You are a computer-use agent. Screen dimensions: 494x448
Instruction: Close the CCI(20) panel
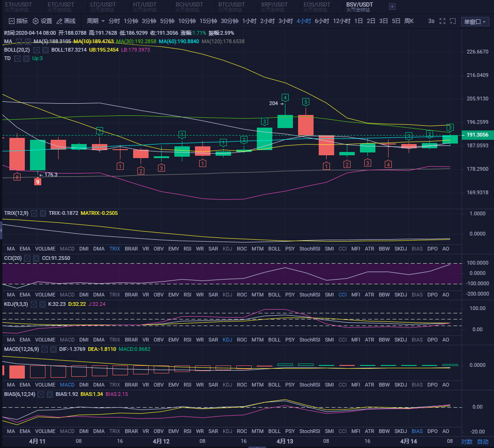[36, 258]
